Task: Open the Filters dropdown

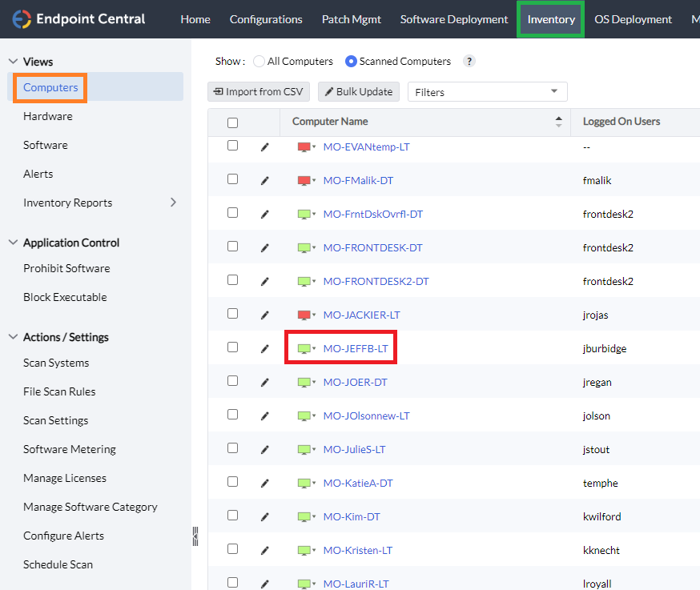Action: pyautogui.click(x=487, y=92)
